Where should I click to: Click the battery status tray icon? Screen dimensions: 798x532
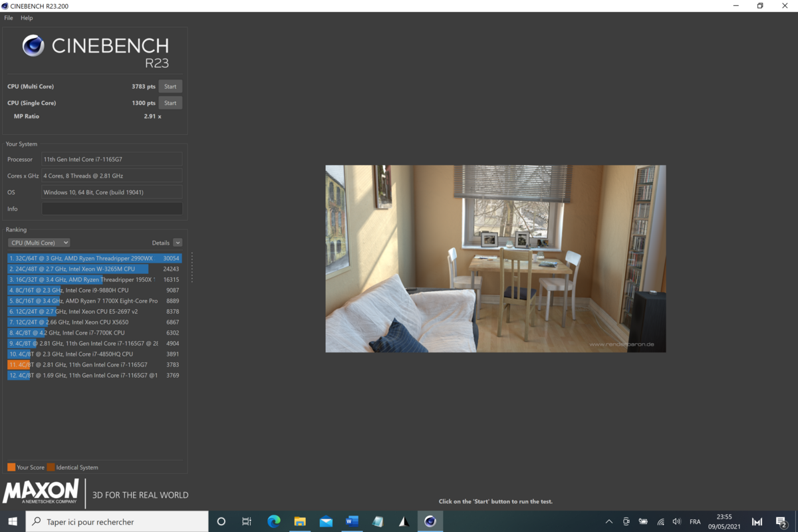pos(643,522)
